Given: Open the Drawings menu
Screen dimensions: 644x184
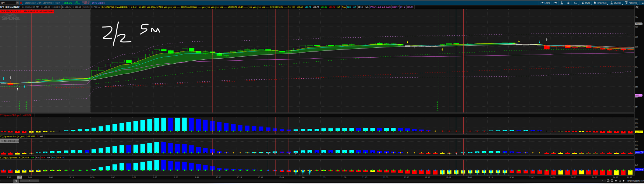Looking at the screenshot, I should click(x=600, y=3).
